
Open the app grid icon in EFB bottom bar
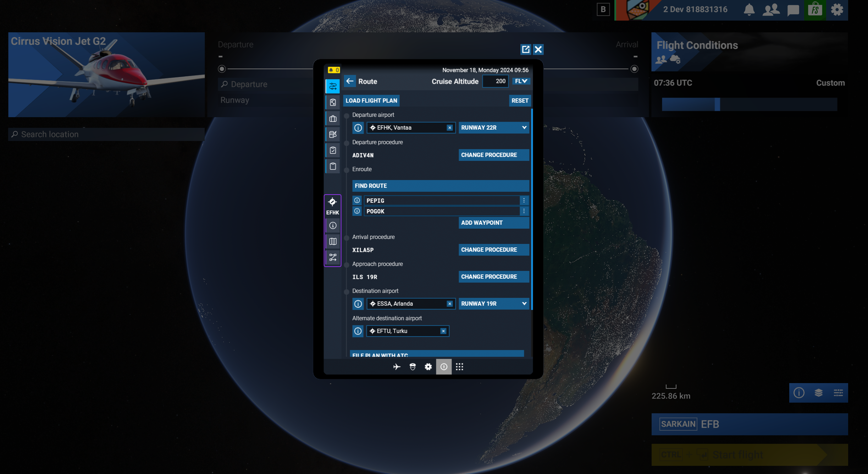tap(460, 366)
